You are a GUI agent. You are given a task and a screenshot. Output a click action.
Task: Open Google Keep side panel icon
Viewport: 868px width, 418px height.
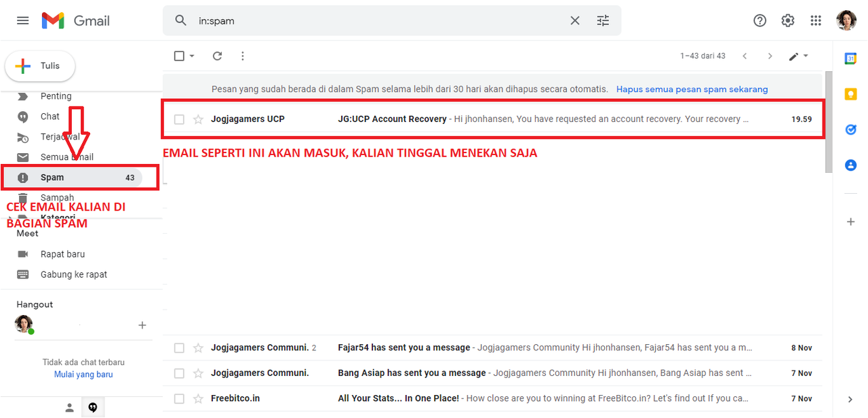pyautogui.click(x=850, y=94)
